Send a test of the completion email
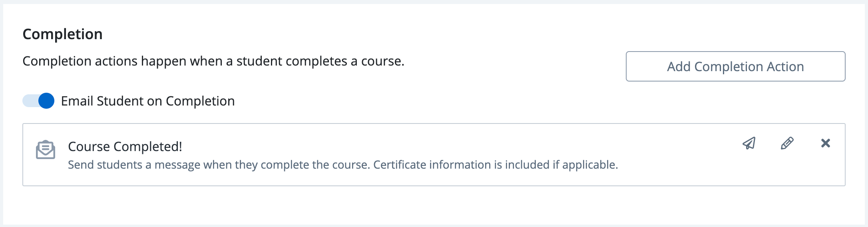Viewport: 868px width, 227px height. pos(749,143)
